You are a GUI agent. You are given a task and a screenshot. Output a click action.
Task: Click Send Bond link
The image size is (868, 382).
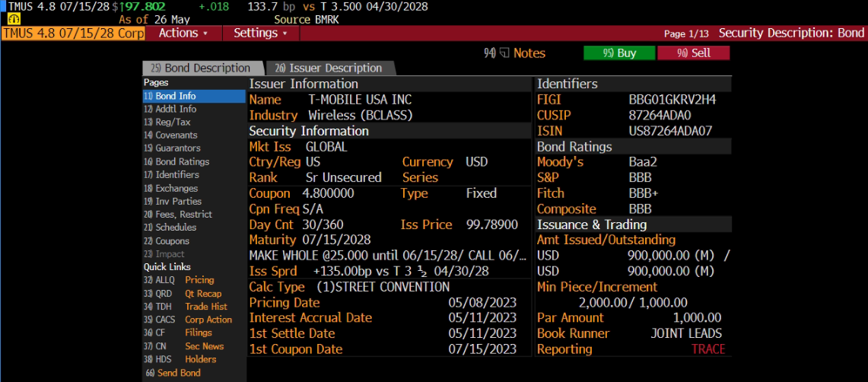tap(173, 373)
